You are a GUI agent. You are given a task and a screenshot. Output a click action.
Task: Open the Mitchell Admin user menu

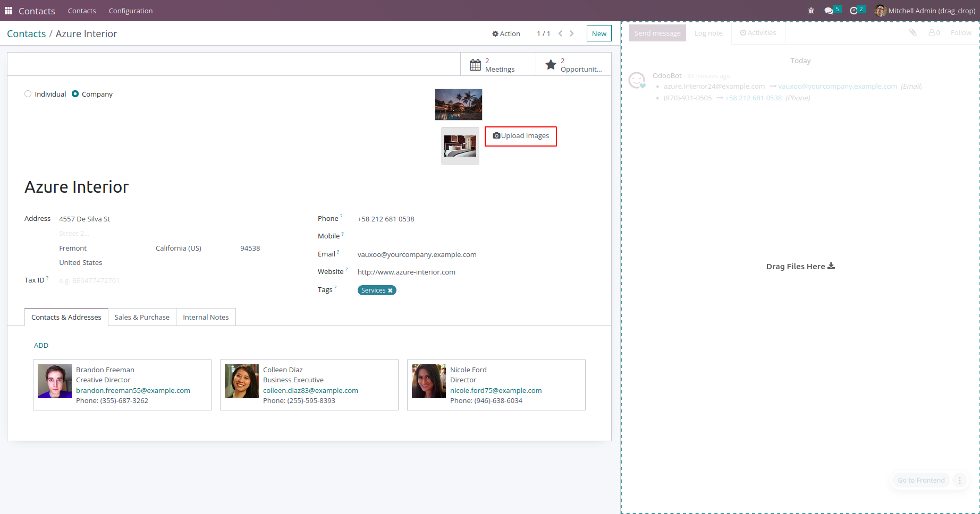click(925, 11)
